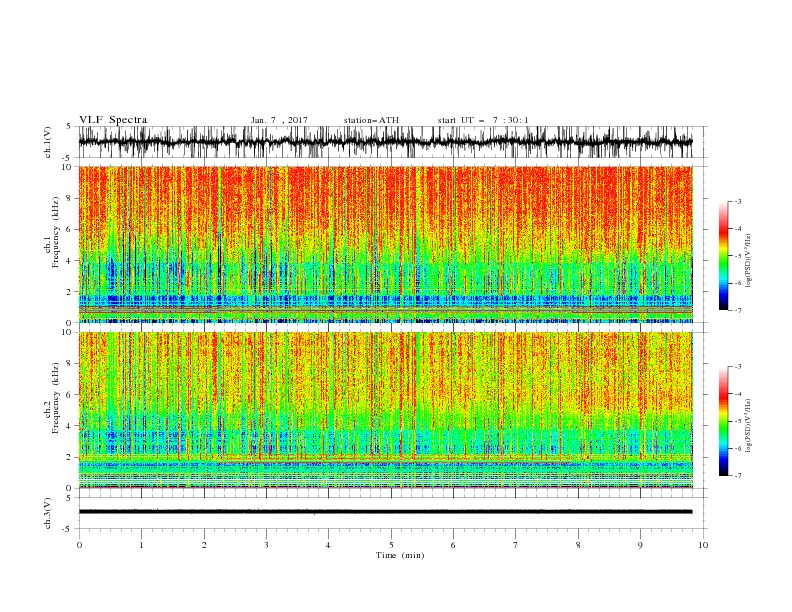The height and width of the screenshot is (612, 792).
Task: Click the "-5" tick on the lower colorbar
Action: tap(738, 421)
